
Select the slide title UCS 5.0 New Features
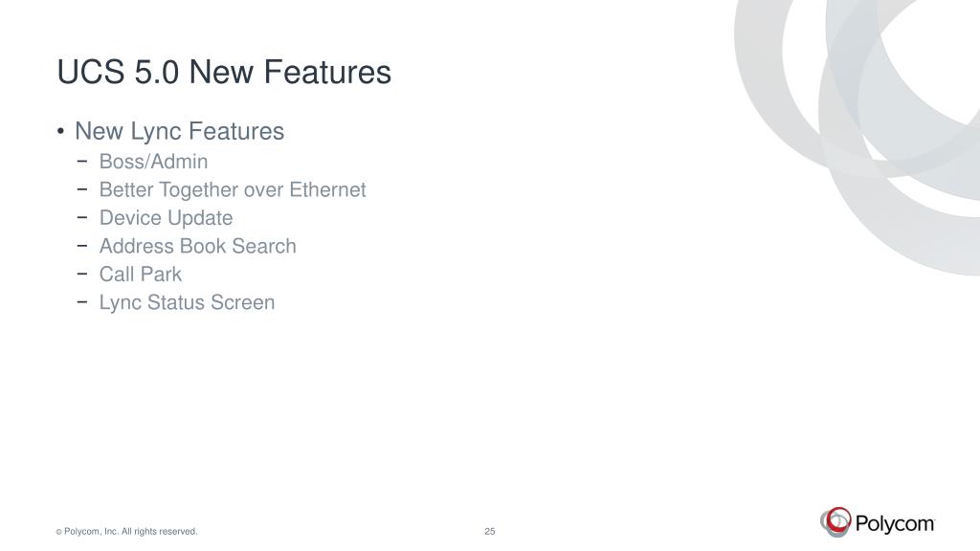(224, 72)
